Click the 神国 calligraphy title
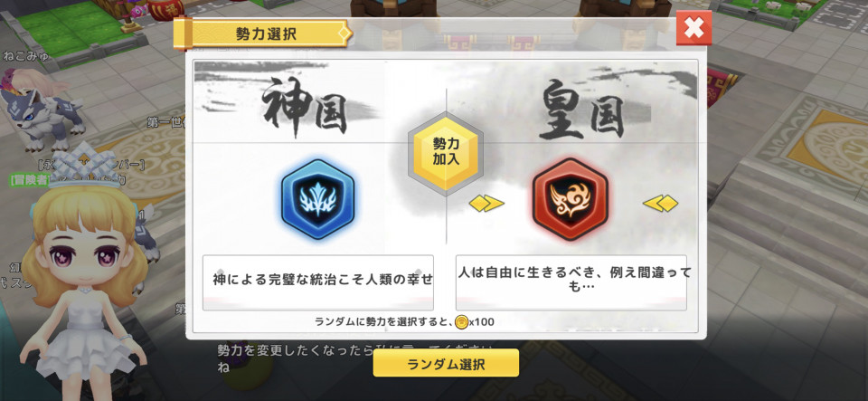This screenshot has height=401, width=868. (x=305, y=108)
